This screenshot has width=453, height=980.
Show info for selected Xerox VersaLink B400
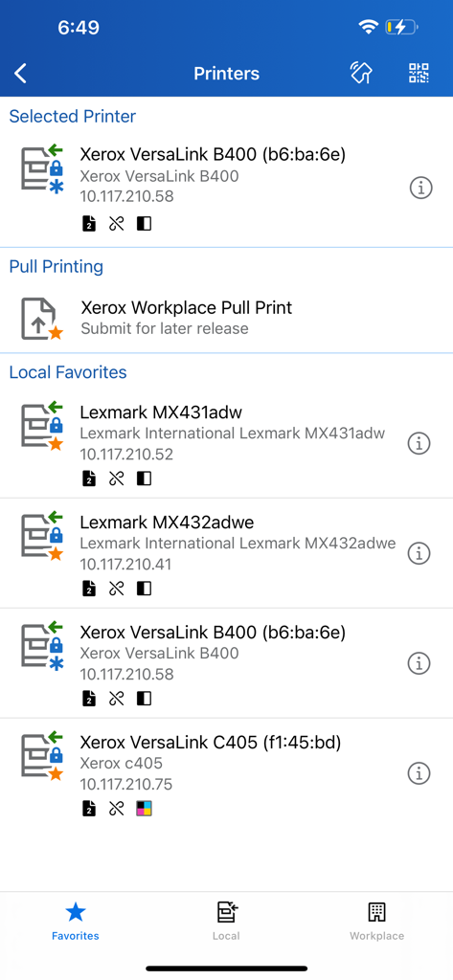pyautogui.click(x=421, y=187)
